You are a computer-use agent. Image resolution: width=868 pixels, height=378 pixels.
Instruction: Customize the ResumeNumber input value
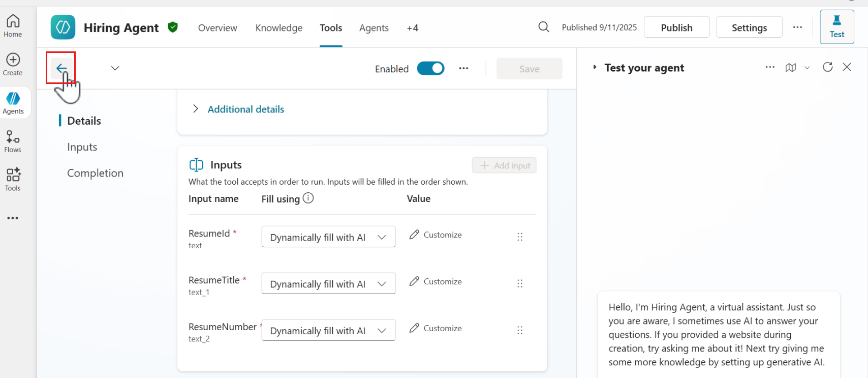pos(436,328)
